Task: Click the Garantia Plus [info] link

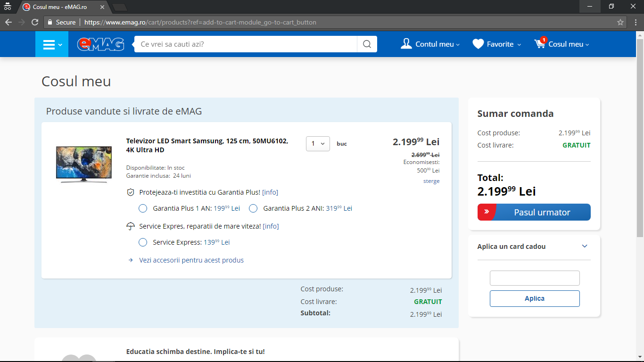Action: pyautogui.click(x=270, y=192)
